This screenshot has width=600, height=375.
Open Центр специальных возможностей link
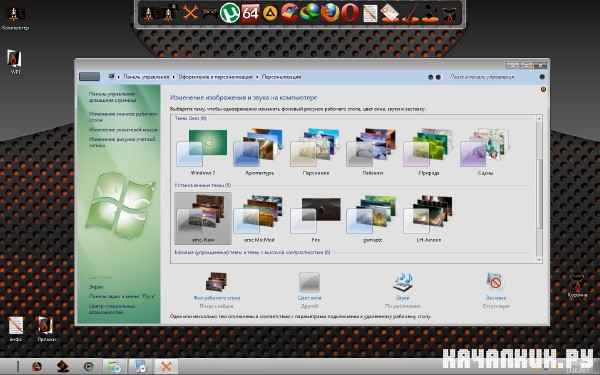coord(112,309)
